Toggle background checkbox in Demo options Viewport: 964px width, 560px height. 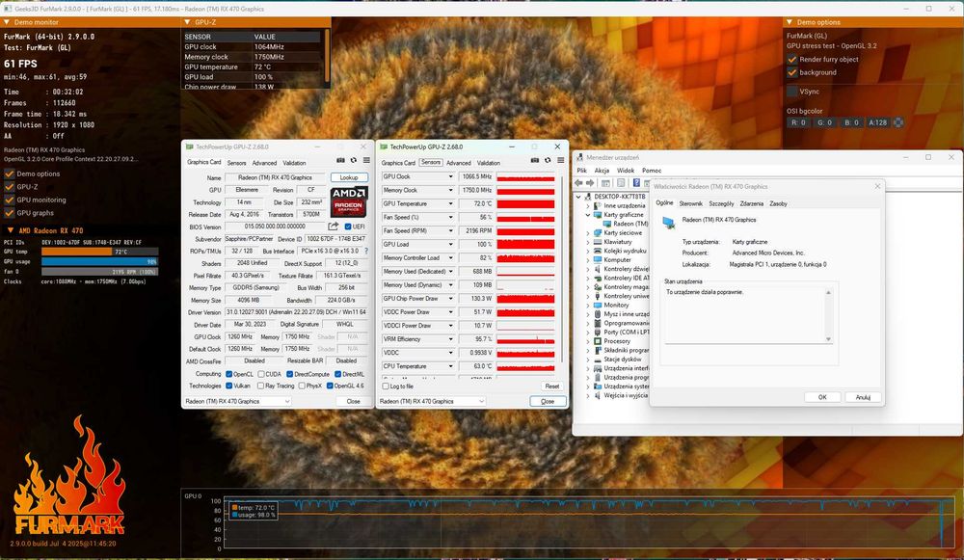(x=792, y=72)
